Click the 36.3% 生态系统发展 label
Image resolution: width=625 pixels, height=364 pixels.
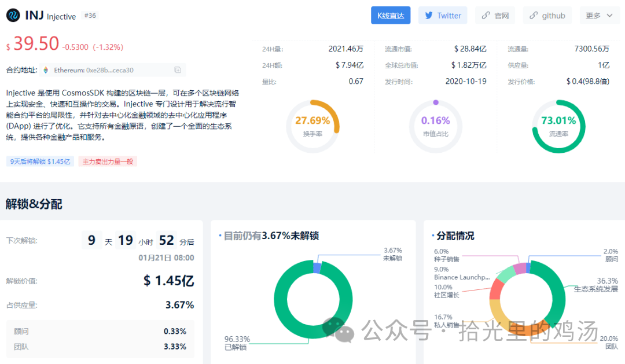click(x=596, y=285)
